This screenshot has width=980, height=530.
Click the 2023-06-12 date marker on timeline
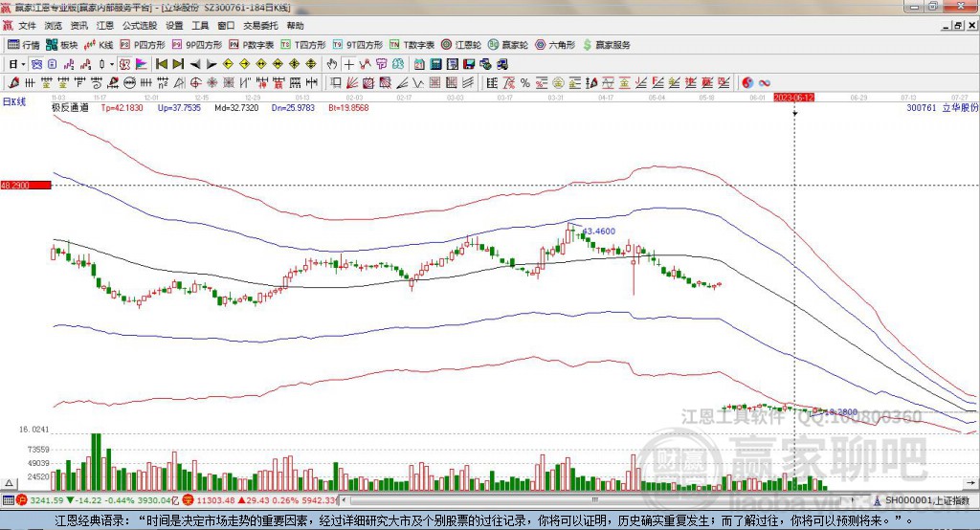(793, 98)
